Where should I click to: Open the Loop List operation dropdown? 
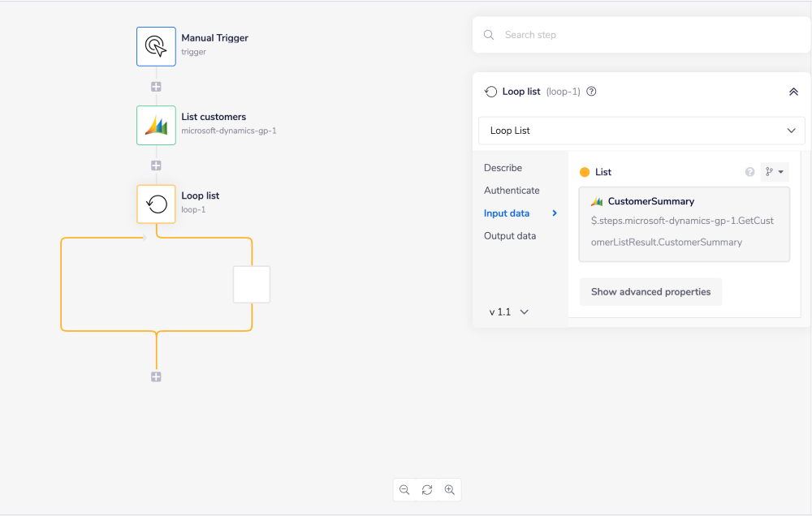(641, 131)
